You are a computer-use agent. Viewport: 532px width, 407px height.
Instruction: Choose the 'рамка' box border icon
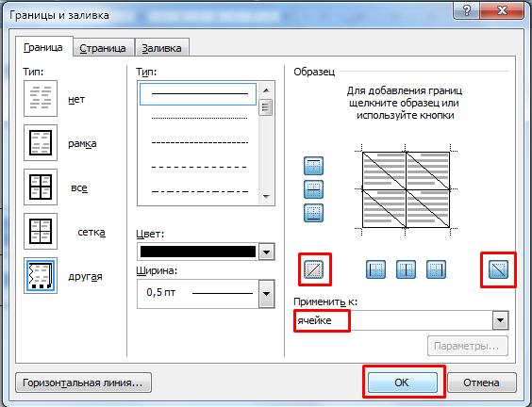41,142
